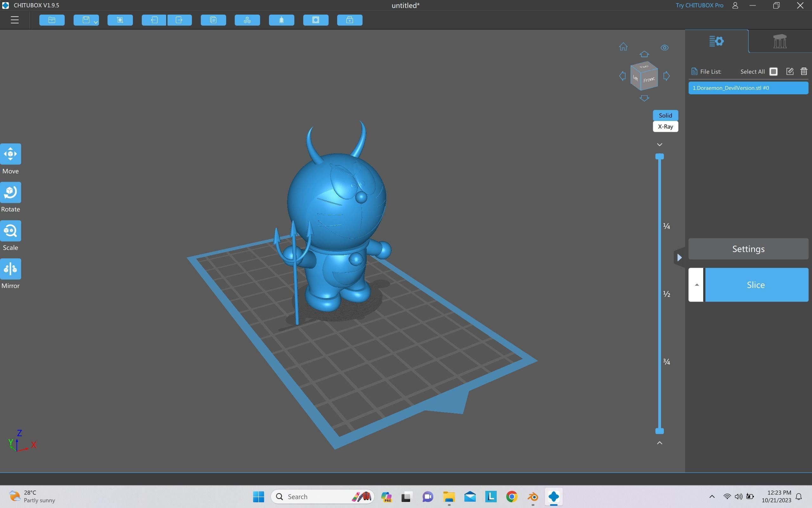Click the Left face of view cube
The width and height of the screenshot is (812, 508).
636,78
